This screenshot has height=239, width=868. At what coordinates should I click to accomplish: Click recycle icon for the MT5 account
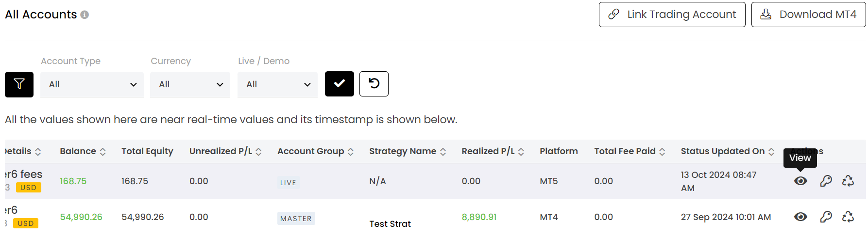coord(848,181)
